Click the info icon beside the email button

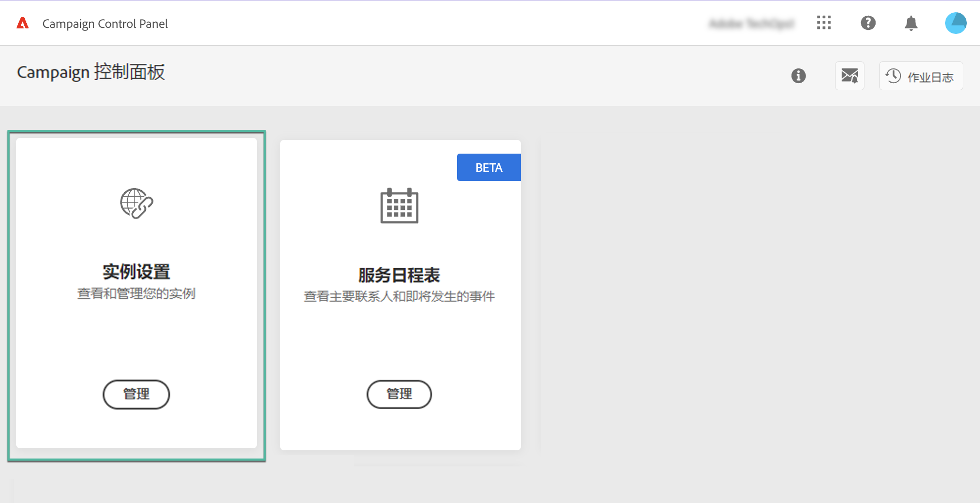coord(799,76)
